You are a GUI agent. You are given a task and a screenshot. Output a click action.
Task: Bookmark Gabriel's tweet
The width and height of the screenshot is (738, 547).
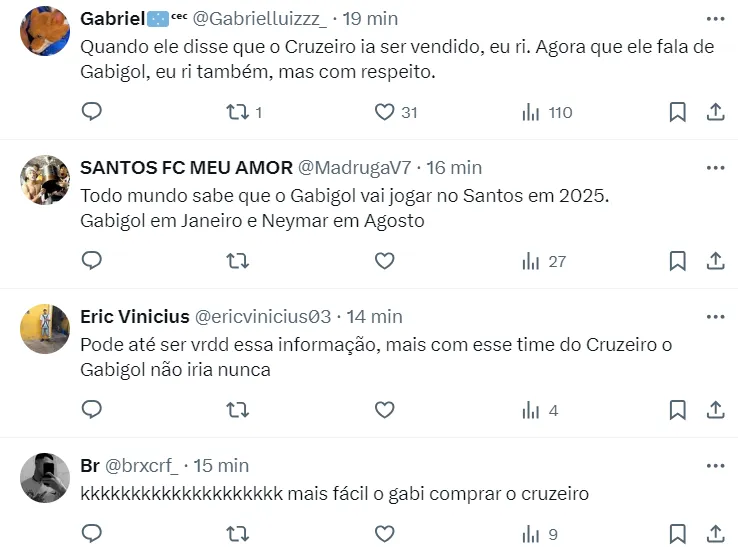(677, 112)
